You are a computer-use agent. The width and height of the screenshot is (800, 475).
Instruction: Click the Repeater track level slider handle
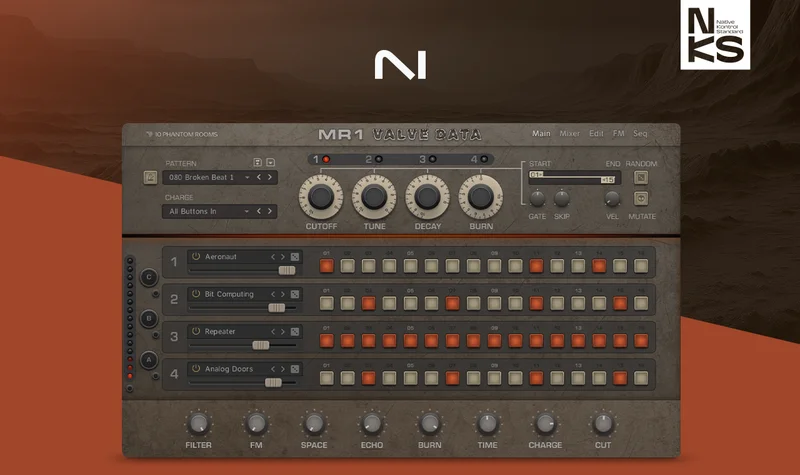pos(261,345)
